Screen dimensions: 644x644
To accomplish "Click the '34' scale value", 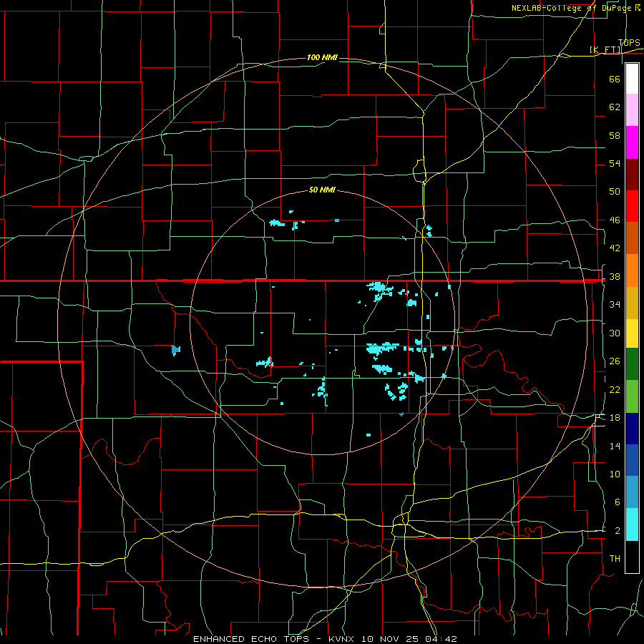I will point(615,305).
